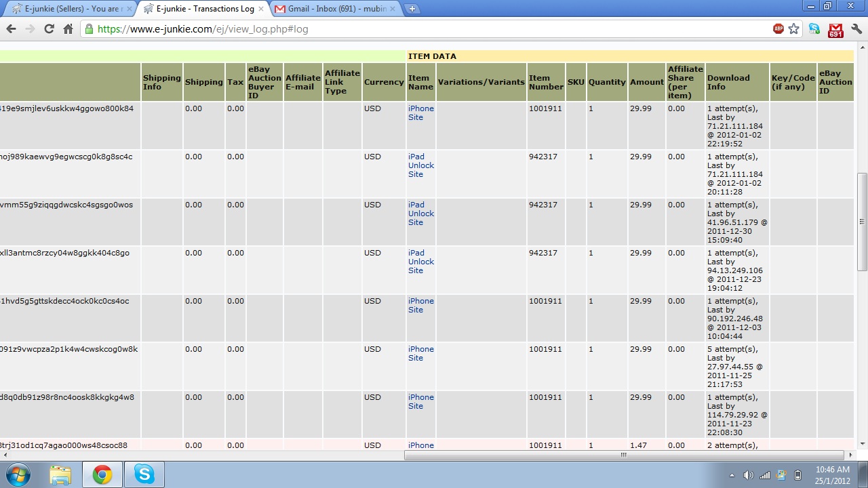Screen dimensions: 868x488
Task: Open iPad Unlock Site link in 94.13.249.106 row
Action: (420, 262)
